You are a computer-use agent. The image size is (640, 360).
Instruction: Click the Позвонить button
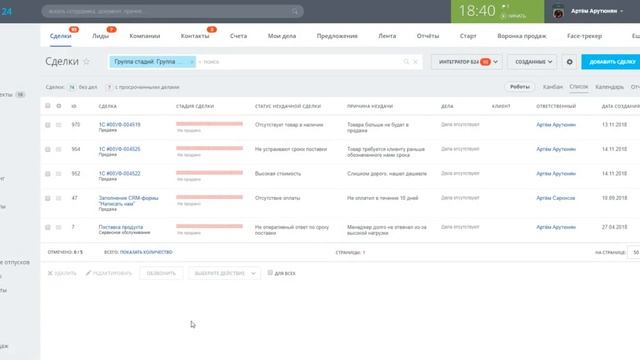(161, 273)
